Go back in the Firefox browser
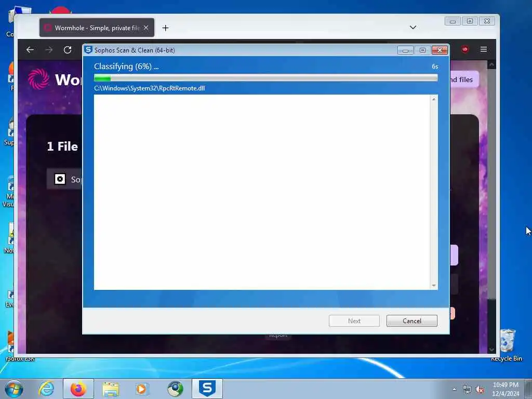This screenshot has width=532, height=399. (x=30, y=50)
